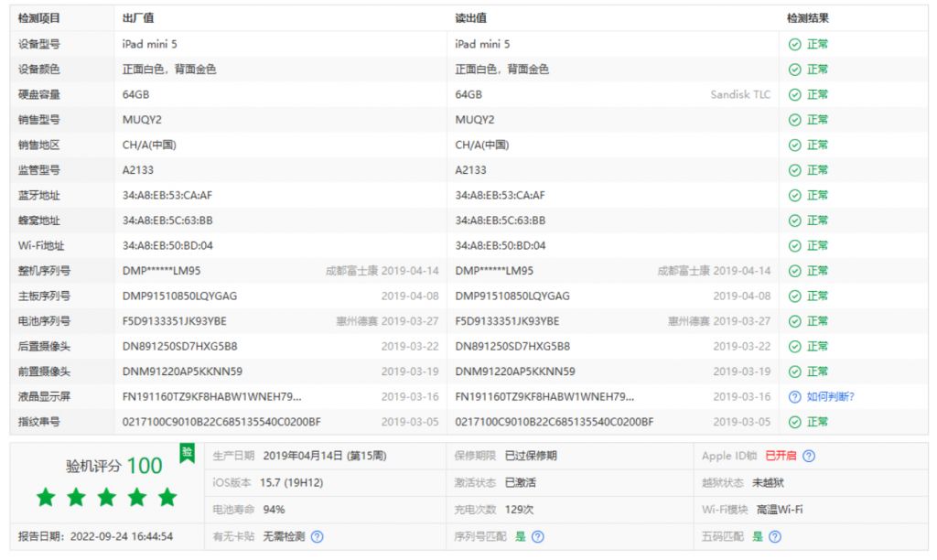Click checkmark icon beside Wi-Fi地址 result
The height and width of the screenshot is (560, 937).
tap(794, 245)
